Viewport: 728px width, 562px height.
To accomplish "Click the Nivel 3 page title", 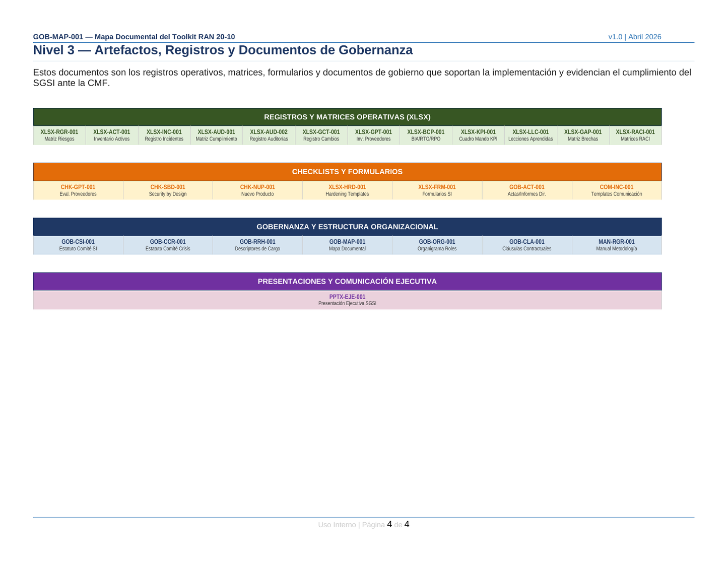I will click(223, 50).
